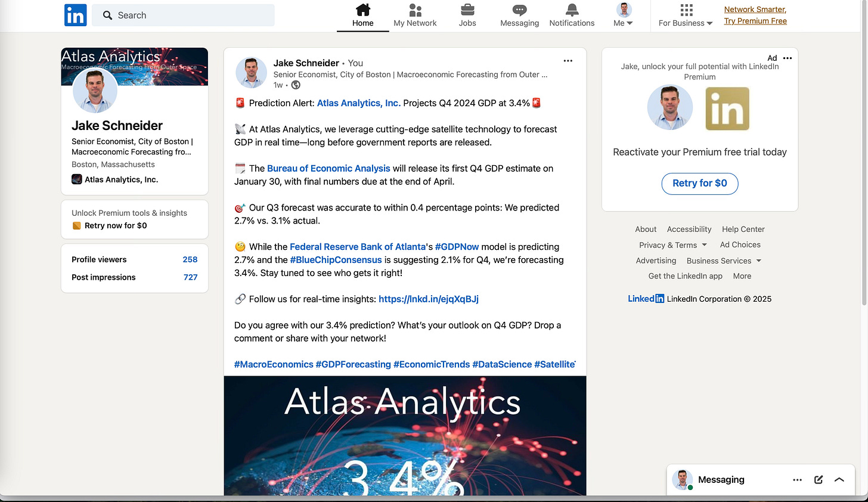This screenshot has height=502, width=868.
Task: Open Federal Reserve Bank of Atlanta mention
Action: point(358,247)
